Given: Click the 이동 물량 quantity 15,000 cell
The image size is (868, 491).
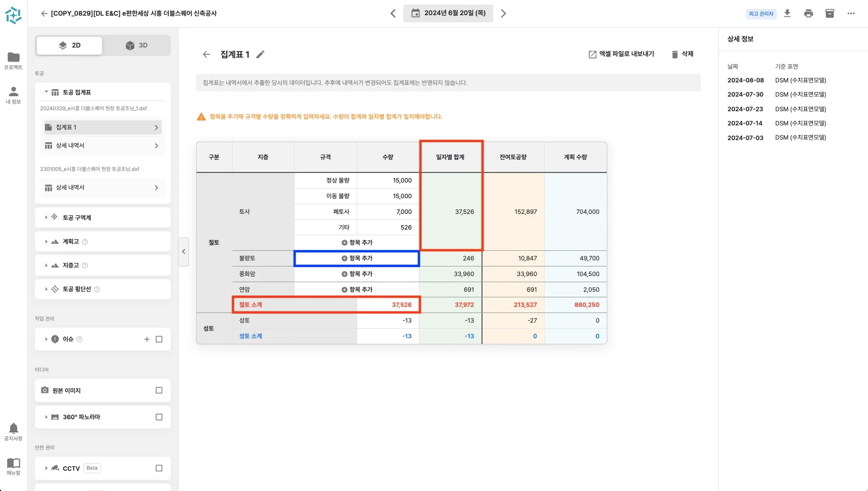Looking at the screenshot, I should (388, 196).
